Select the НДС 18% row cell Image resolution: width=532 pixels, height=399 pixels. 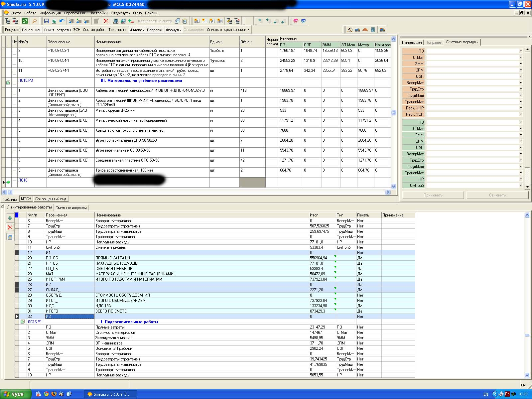click(x=202, y=306)
